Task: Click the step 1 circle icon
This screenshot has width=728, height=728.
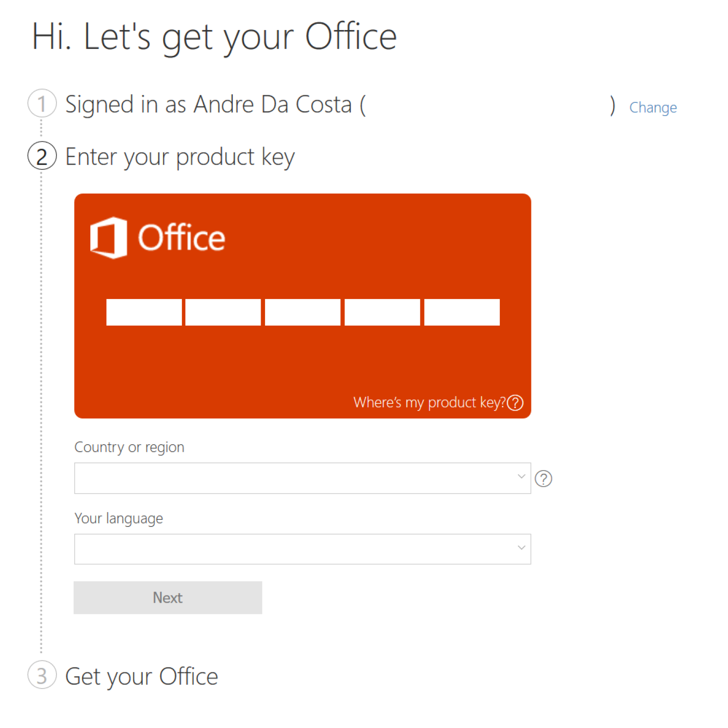Action: pyautogui.click(x=42, y=103)
